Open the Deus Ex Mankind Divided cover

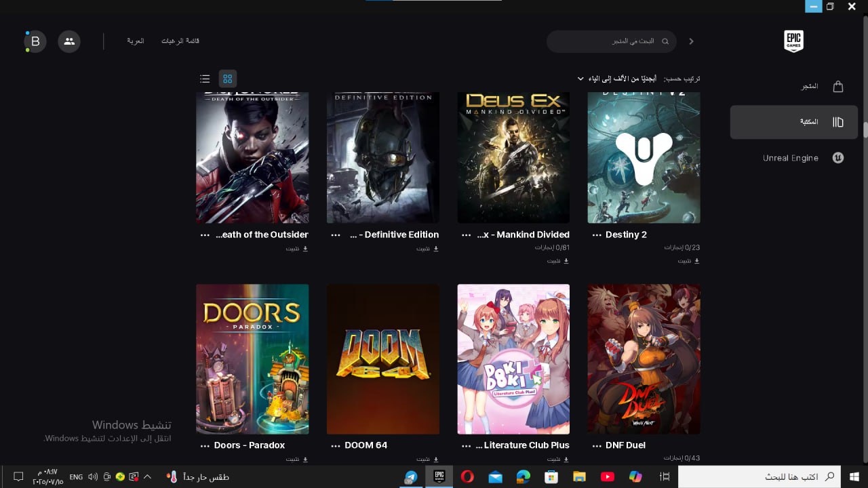click(x=513, y=158)
